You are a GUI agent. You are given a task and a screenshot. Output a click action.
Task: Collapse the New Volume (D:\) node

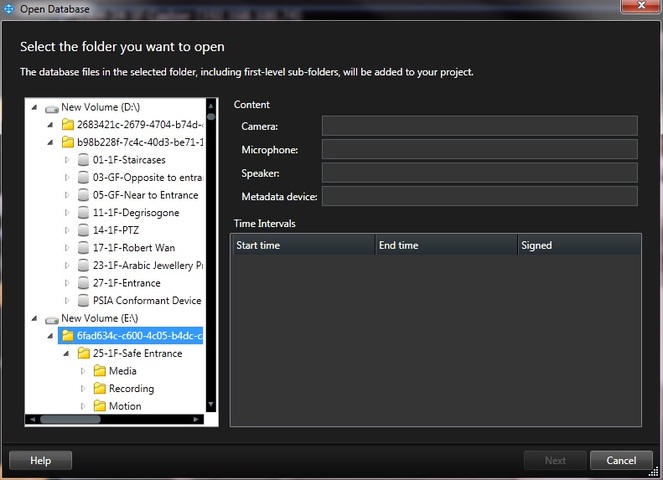tap(35, 108)
